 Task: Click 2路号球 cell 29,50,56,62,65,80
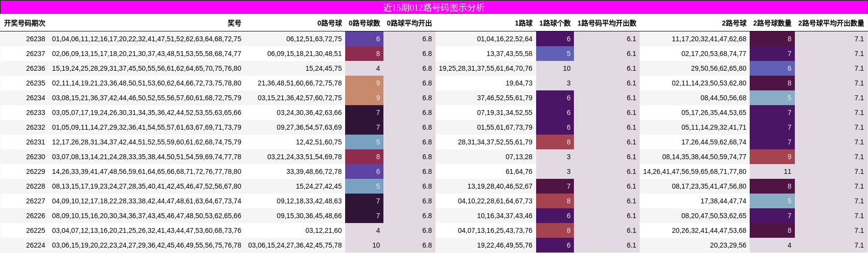click(719, 68)
